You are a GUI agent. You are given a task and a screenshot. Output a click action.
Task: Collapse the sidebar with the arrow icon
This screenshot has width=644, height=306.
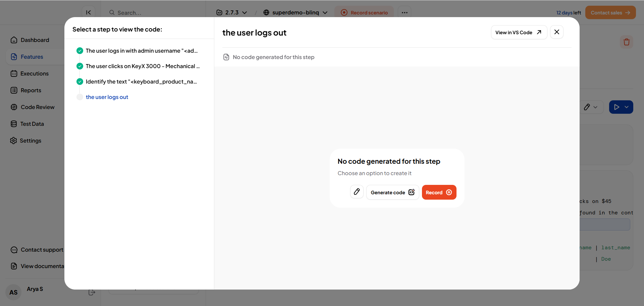[x=89, y=12]
